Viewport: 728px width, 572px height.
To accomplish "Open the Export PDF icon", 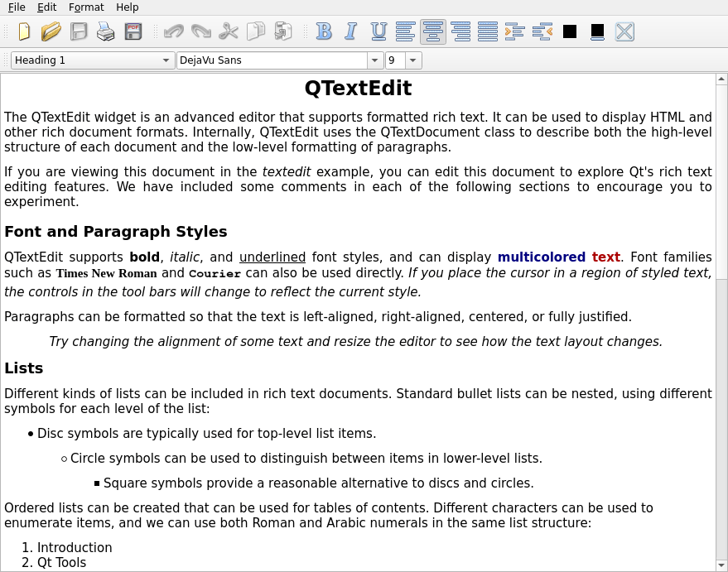I will [133, 31].
